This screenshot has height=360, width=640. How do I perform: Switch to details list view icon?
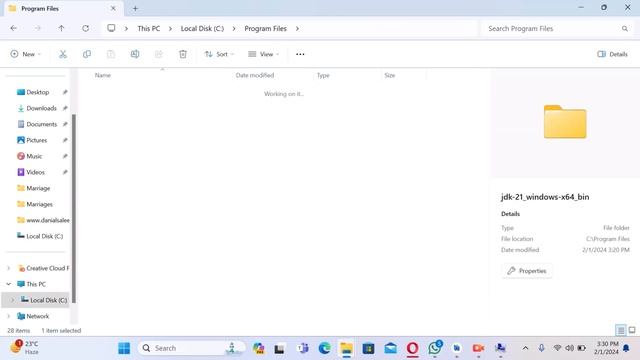pyautogui.click(x=620, y=330)
